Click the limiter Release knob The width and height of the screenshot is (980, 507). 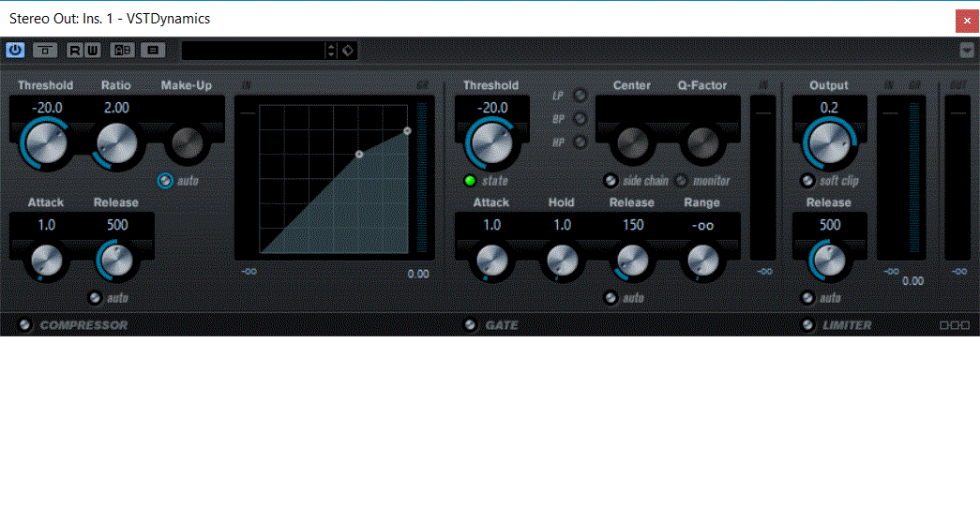[x=829, y=261]
